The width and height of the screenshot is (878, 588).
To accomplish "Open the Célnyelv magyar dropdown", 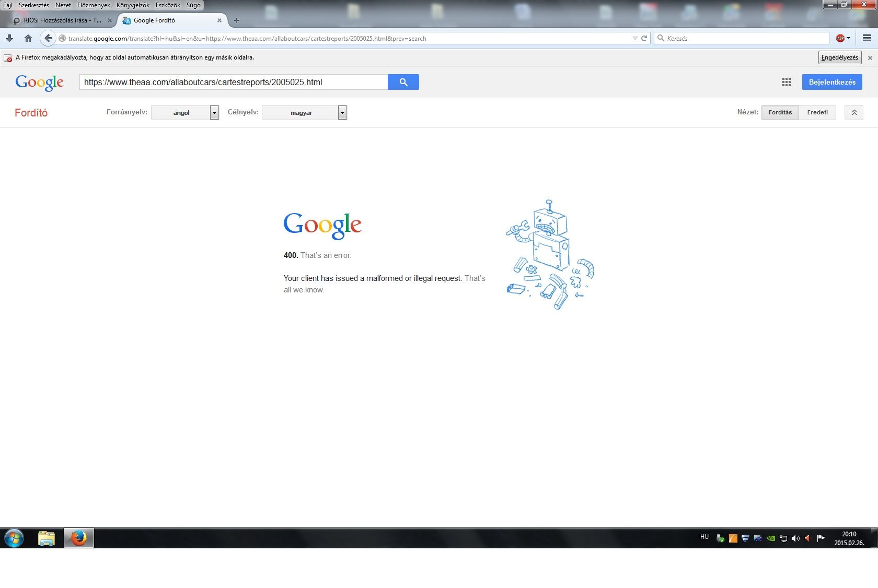I will click(305, 113).
